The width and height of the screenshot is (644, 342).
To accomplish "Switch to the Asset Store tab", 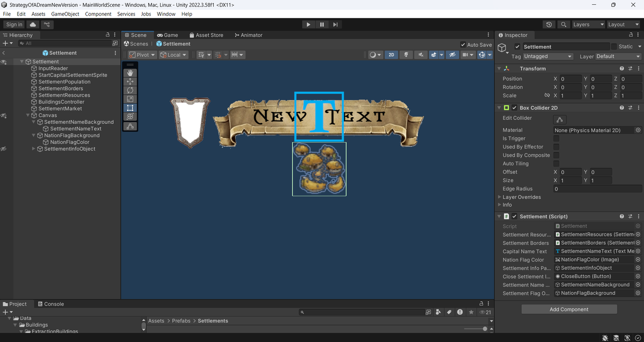I will [206, 35].
